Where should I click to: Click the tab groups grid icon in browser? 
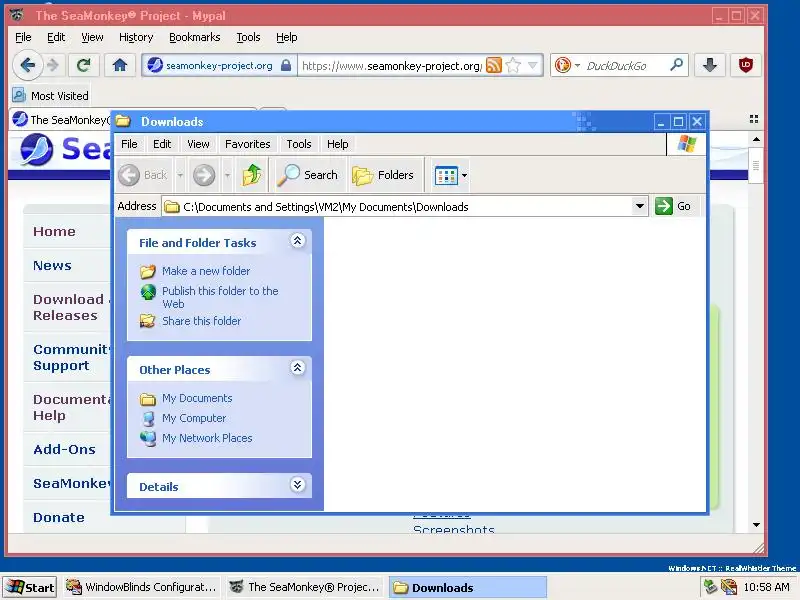(x=754, y=119)
